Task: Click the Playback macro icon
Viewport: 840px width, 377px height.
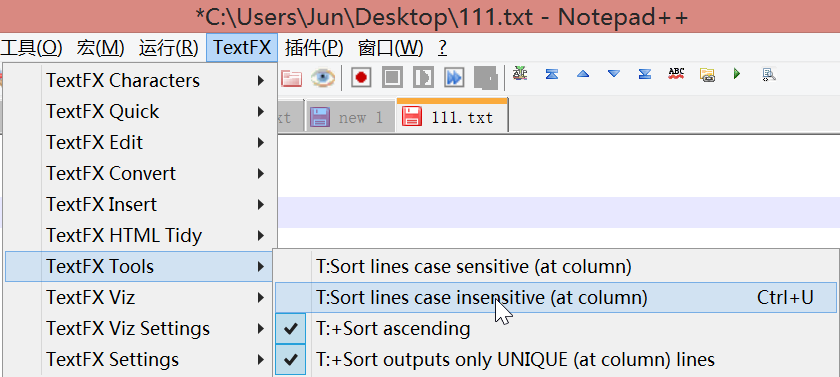Action: click(x=423, y=78)
